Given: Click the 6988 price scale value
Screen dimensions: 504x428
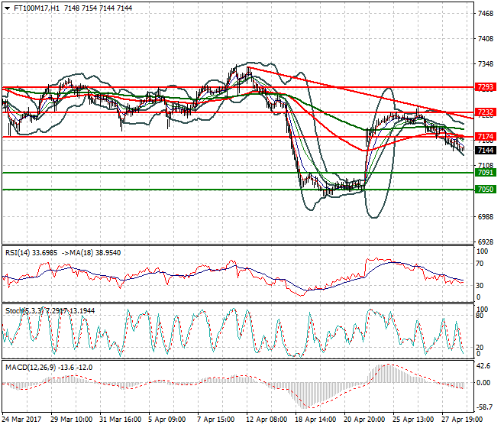Looking at the screenshot, I should pos(486,217).
